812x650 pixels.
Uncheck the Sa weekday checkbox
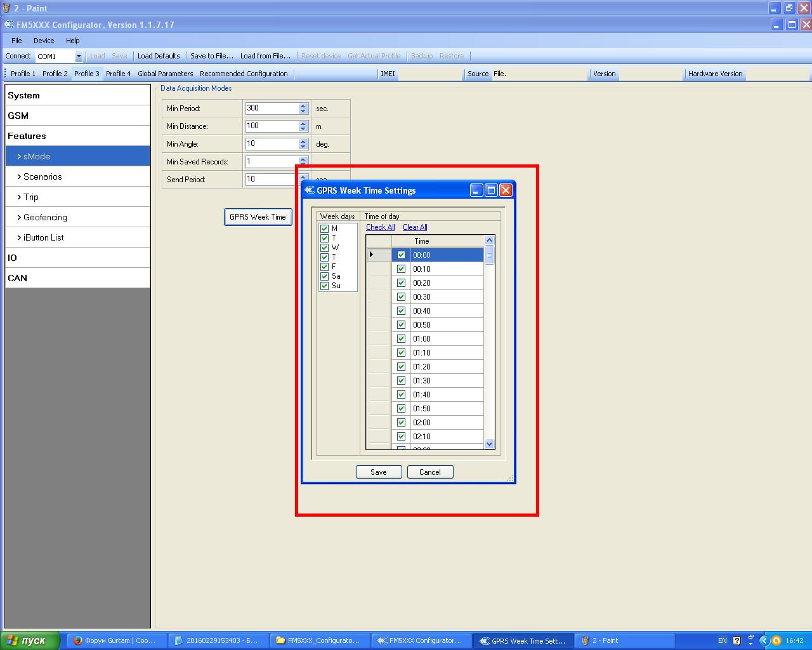click(325, 276)
